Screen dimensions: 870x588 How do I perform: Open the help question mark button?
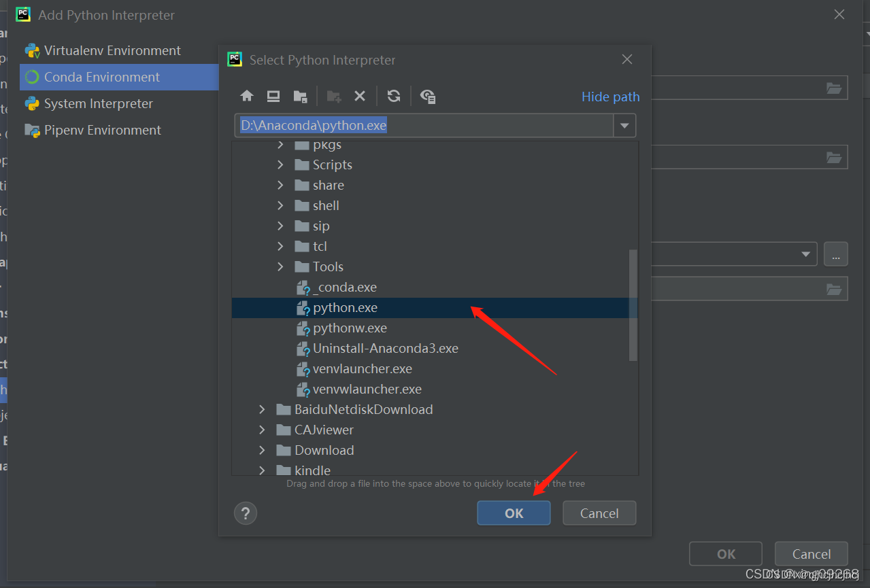click(246, 513)
